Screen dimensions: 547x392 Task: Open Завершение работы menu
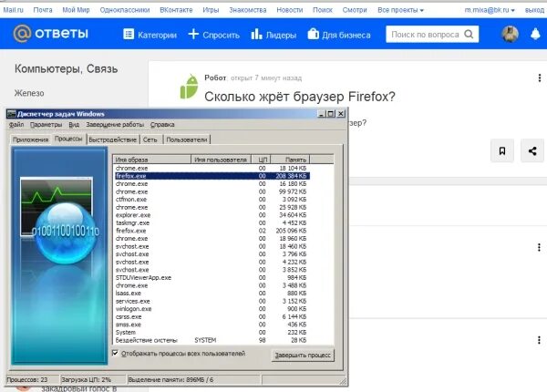115,125
